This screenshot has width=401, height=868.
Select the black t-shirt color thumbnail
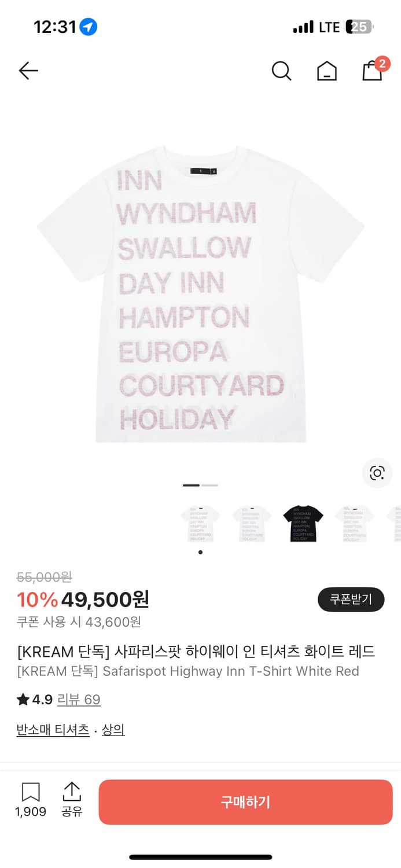303,523
